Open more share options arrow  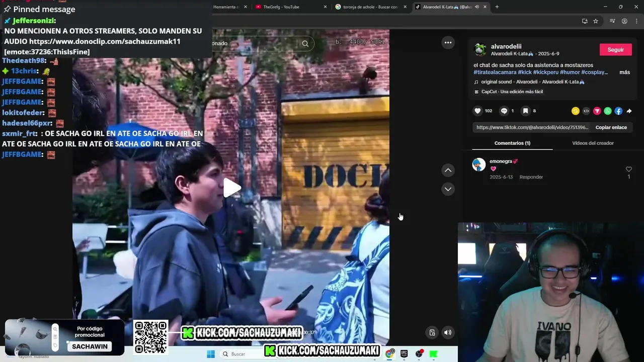(629, 111)
